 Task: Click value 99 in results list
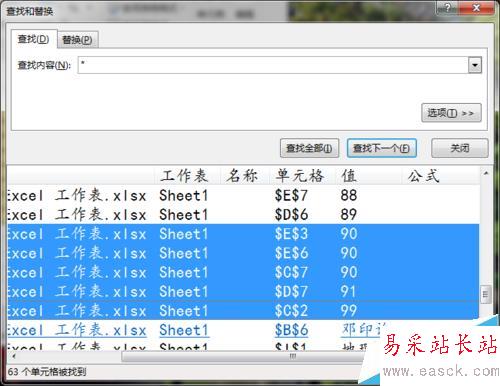(349, 311)
